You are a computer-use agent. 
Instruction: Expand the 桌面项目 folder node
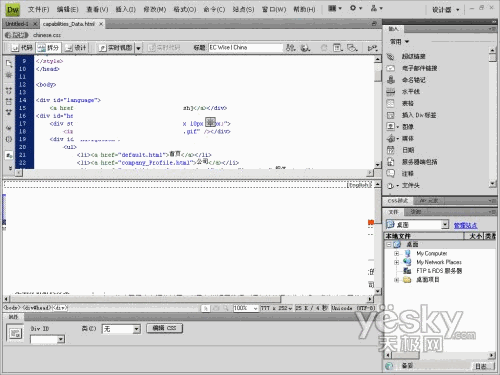click(396, 280)
